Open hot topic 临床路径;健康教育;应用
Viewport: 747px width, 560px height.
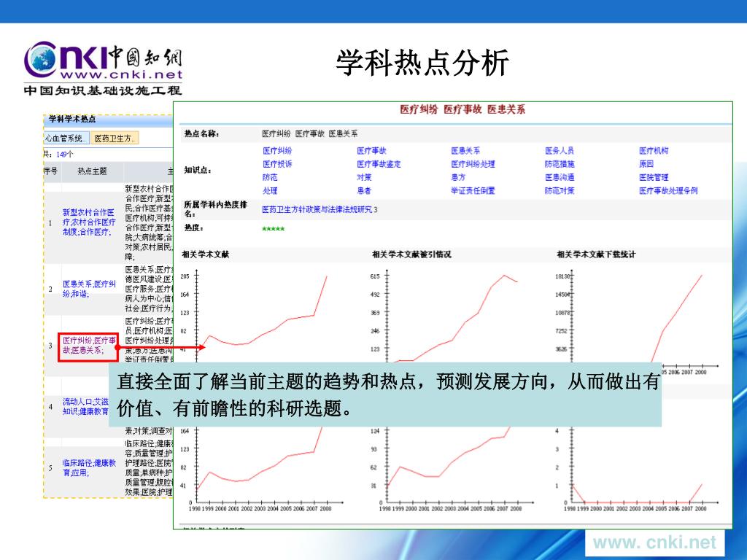click(89, 467)
